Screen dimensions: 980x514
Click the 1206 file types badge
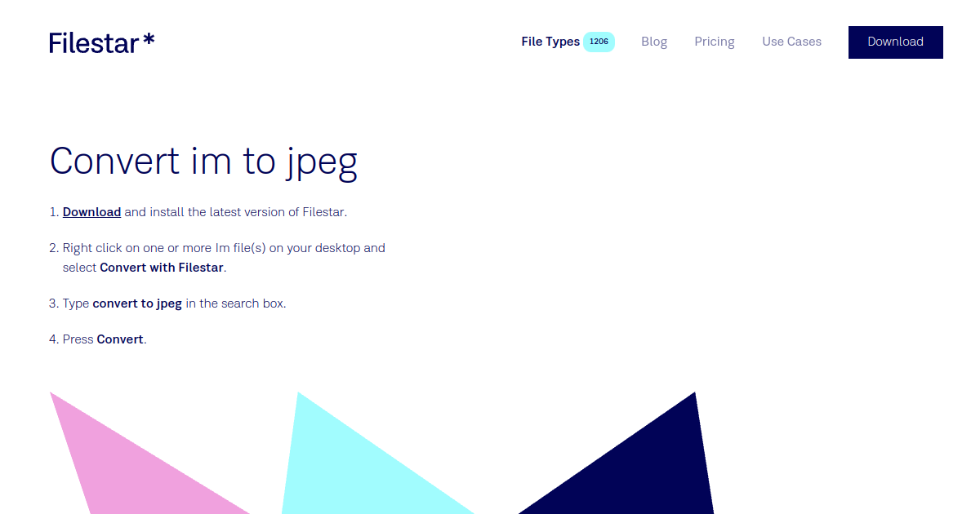[599, 42]
